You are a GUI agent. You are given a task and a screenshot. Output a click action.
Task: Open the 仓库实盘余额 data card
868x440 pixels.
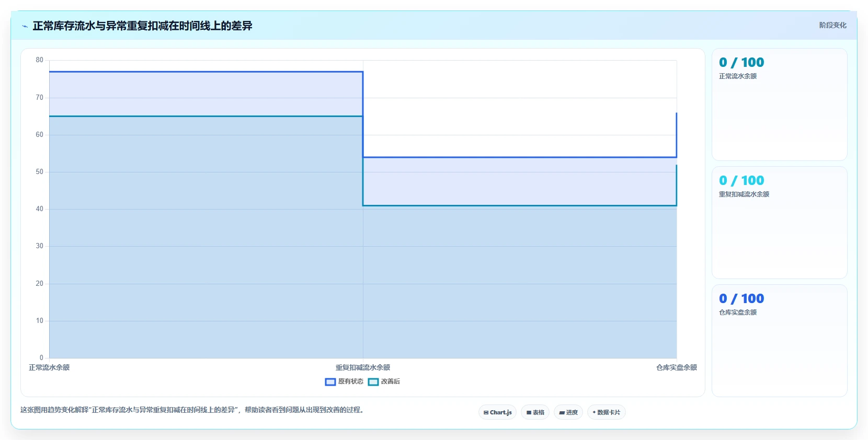[779, 341]
